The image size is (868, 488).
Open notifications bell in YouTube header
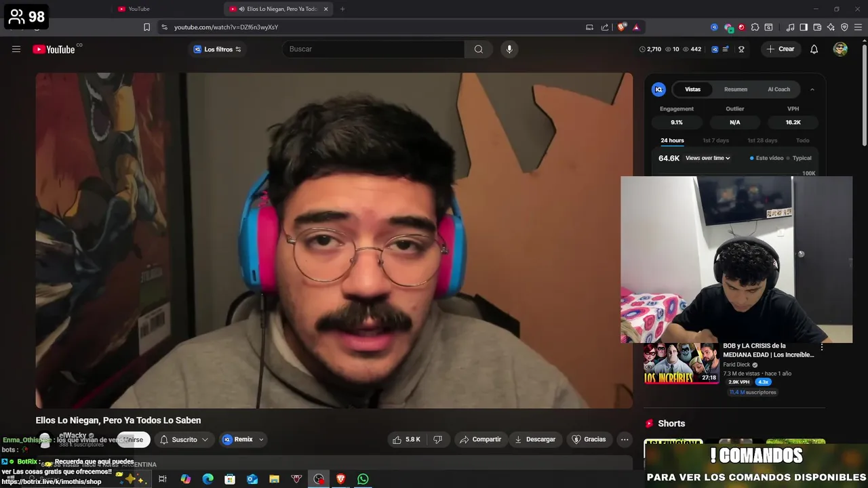[814, 49]
